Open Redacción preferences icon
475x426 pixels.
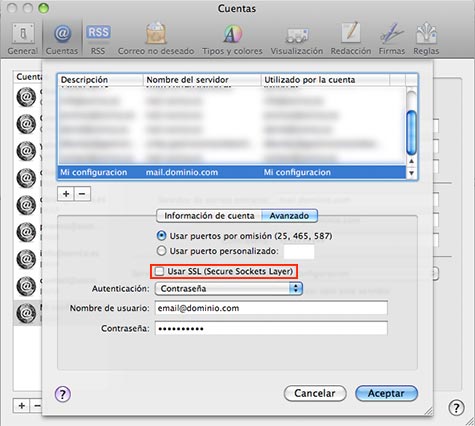pos(351,39)
